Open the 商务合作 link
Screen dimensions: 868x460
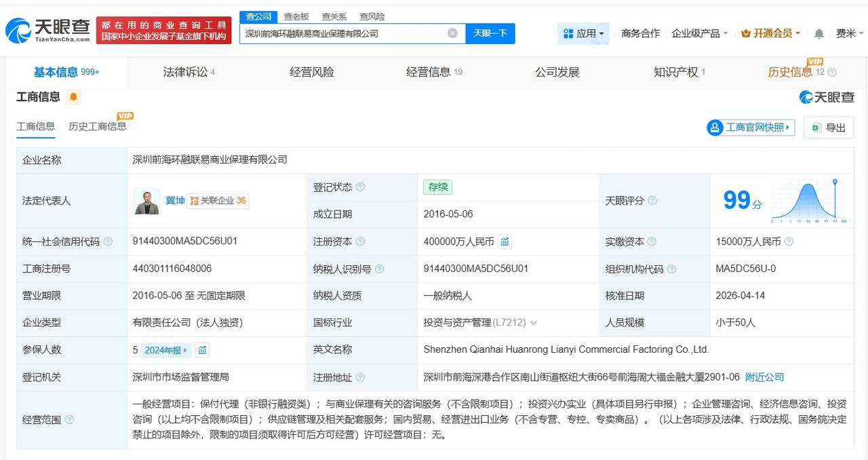tap(640, 33)
